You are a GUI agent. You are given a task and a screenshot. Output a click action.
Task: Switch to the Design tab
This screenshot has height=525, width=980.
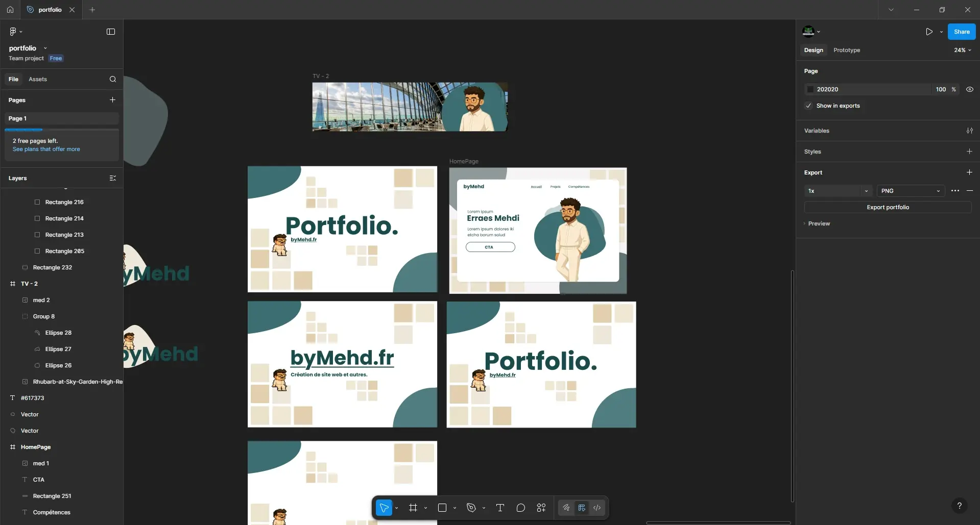[x=814, y=50]
